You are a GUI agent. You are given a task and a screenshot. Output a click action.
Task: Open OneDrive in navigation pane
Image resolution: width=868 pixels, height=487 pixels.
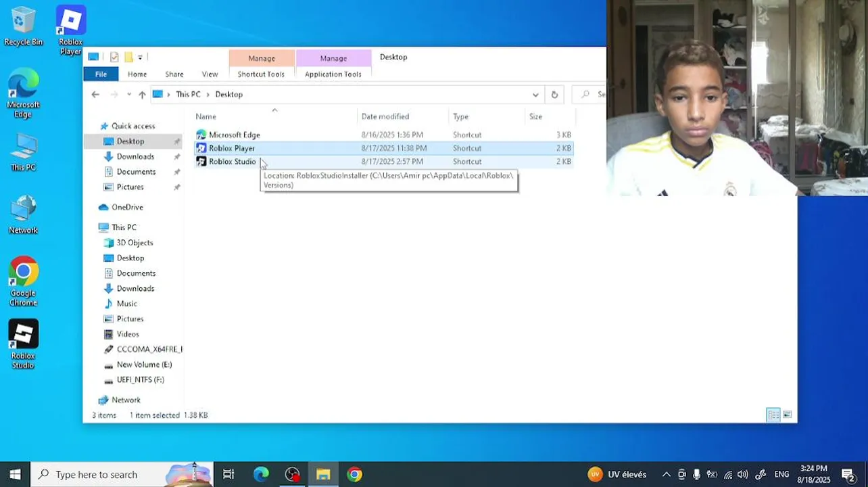pyautogui.click(x=127, y=208)
